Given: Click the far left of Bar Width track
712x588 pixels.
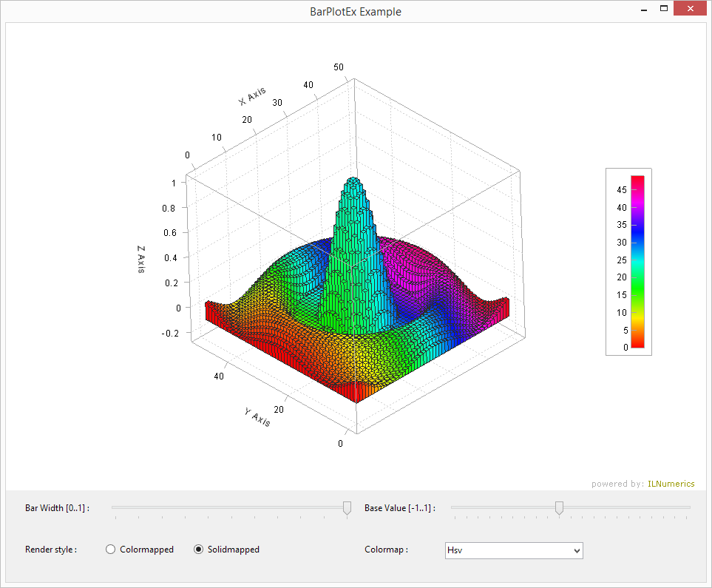Looking at the screenshot, I should click(115, 507).
